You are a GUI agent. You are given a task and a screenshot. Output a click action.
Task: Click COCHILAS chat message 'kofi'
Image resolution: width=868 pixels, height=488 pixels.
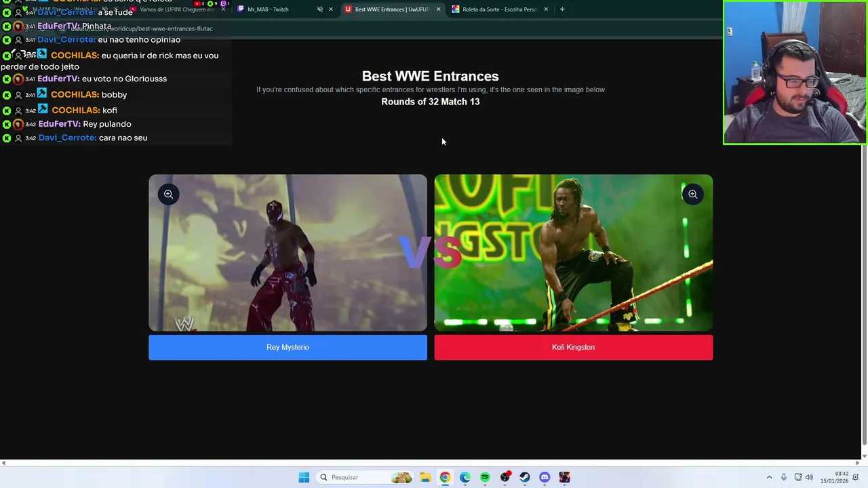pyautogui.click(x=109, y=110)
